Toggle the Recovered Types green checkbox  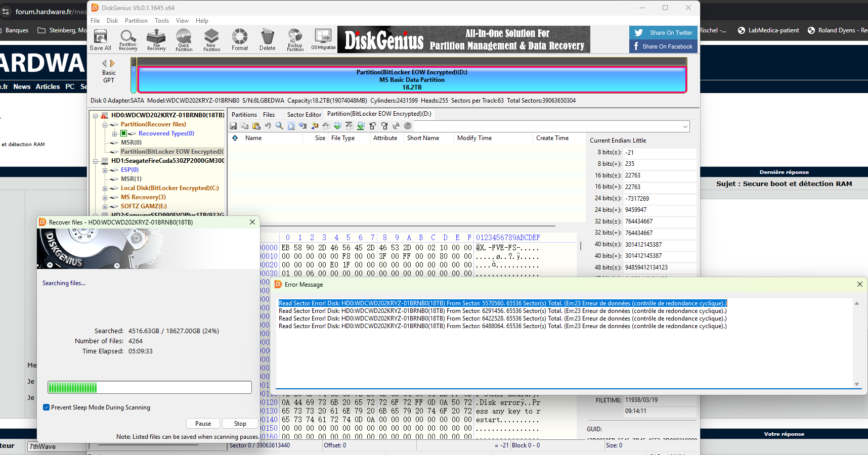coord(123,133)
